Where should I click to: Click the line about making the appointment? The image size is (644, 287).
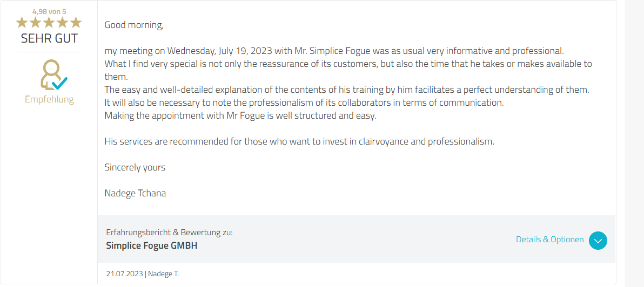(240, 115)
